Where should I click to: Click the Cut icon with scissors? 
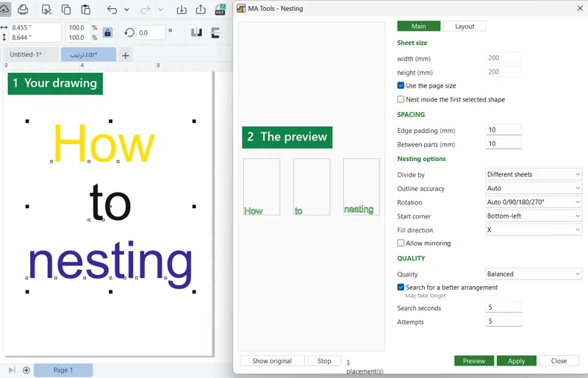click(x=46, y=10)
